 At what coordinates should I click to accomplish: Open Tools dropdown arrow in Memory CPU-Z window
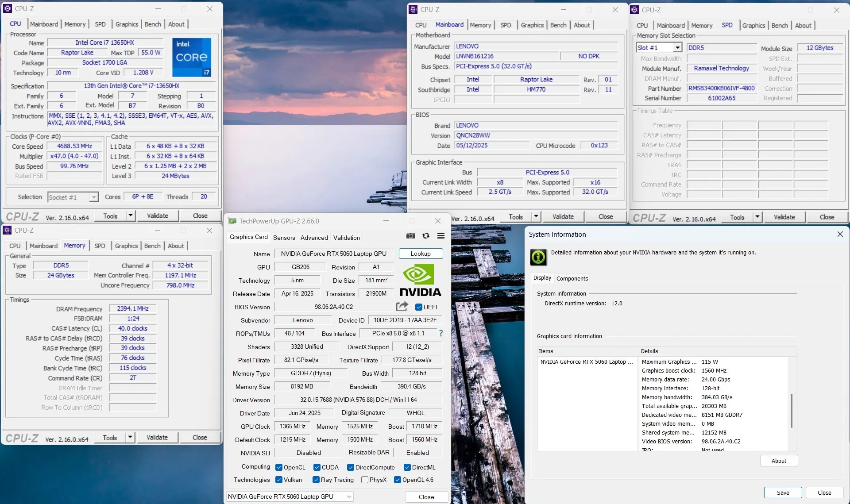click(x=130, y=437)
